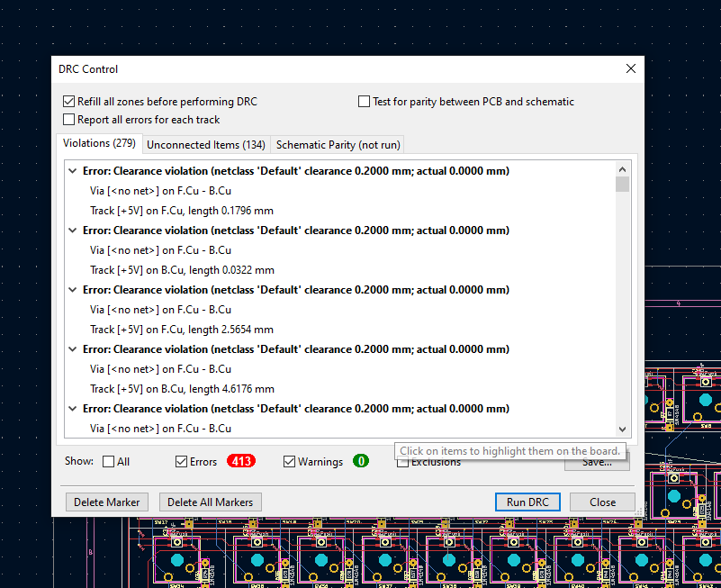This screenshot has height=588, width=721.
Task: Click the red 413 errors count badge
Action: pos(241,461)
